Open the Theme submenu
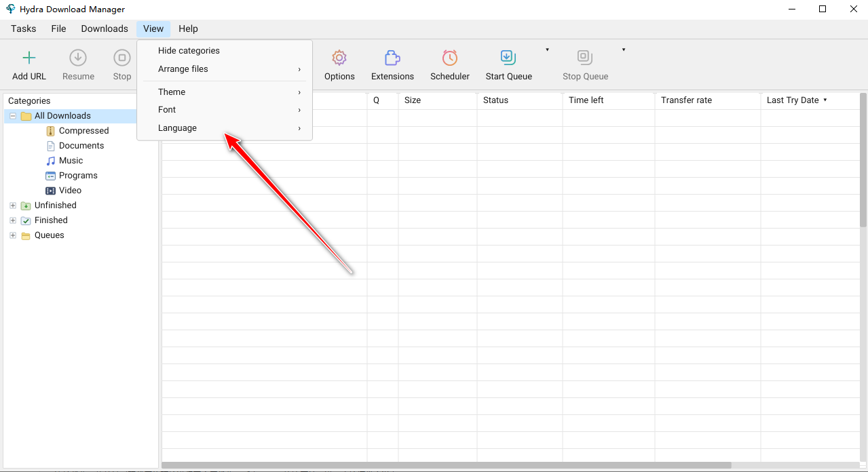868x472 pixels. click(x=225, y=92)
